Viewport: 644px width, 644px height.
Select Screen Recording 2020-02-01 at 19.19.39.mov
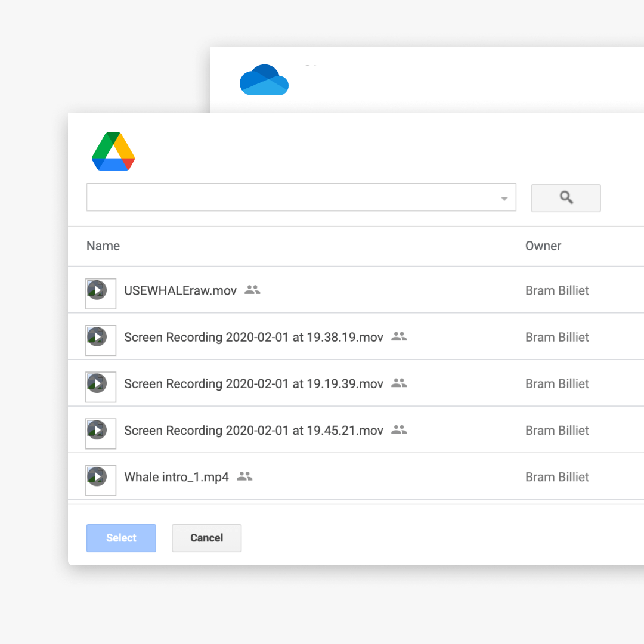253,383
